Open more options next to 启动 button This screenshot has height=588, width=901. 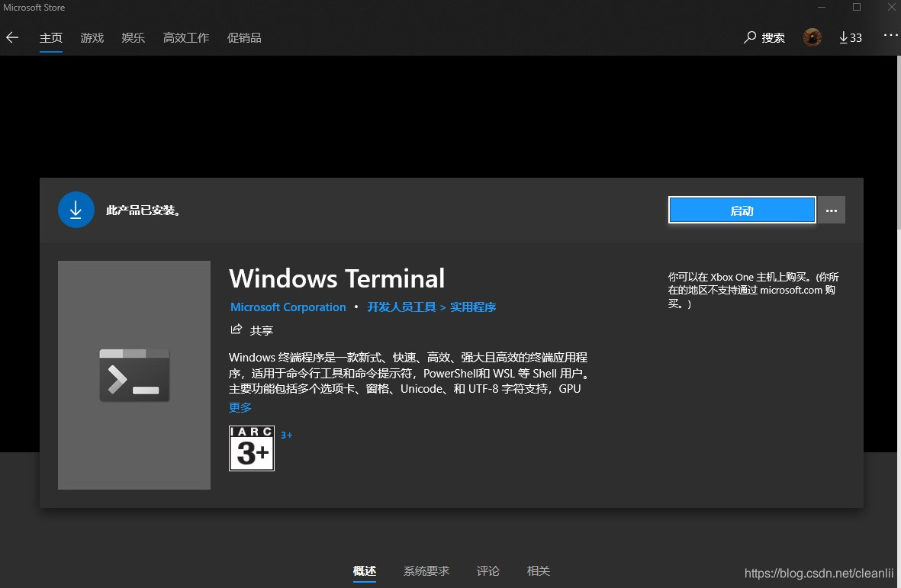pyautogui.click(x=832, y=210)
